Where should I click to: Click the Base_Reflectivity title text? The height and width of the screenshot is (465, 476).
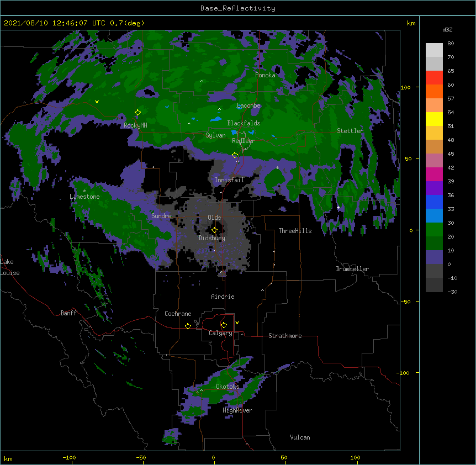tap(238, 8)
